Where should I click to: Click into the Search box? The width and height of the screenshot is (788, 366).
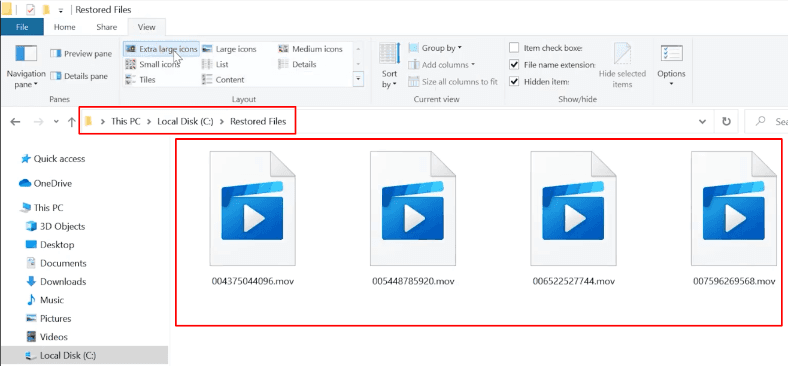766,122
